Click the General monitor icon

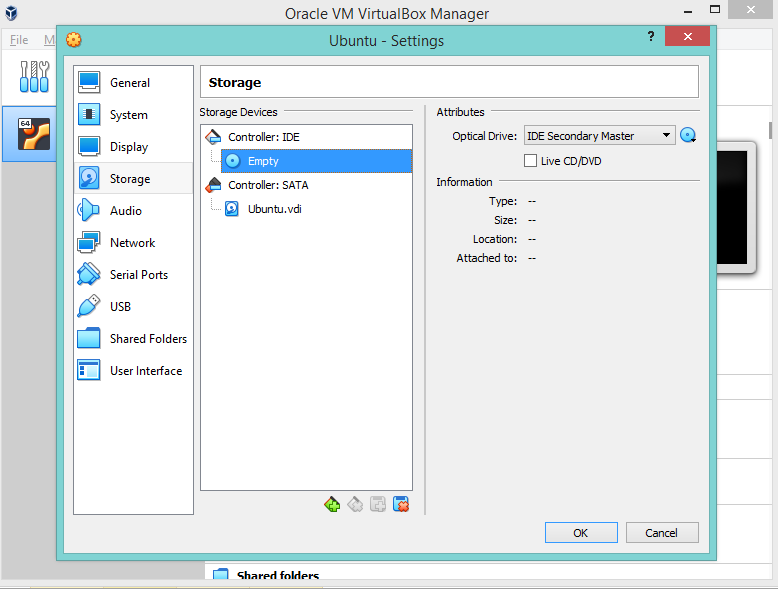point(89,83)
